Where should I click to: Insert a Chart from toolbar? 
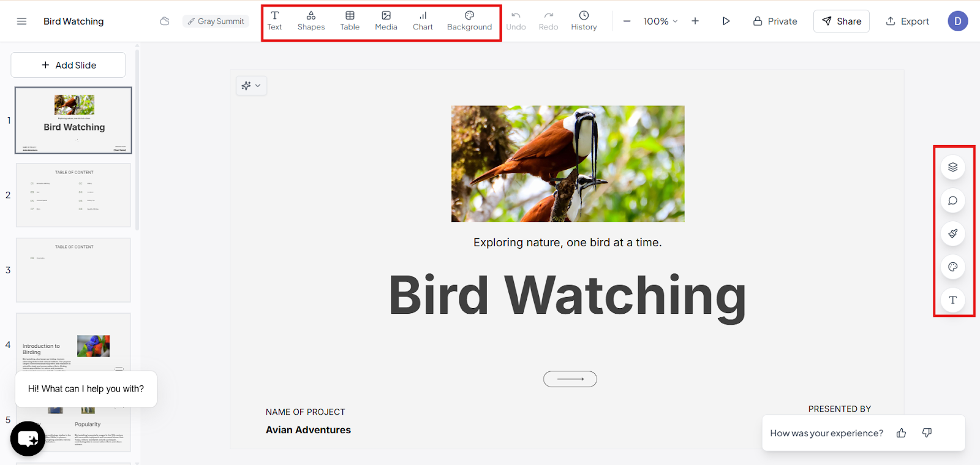[x=423, y=21]
